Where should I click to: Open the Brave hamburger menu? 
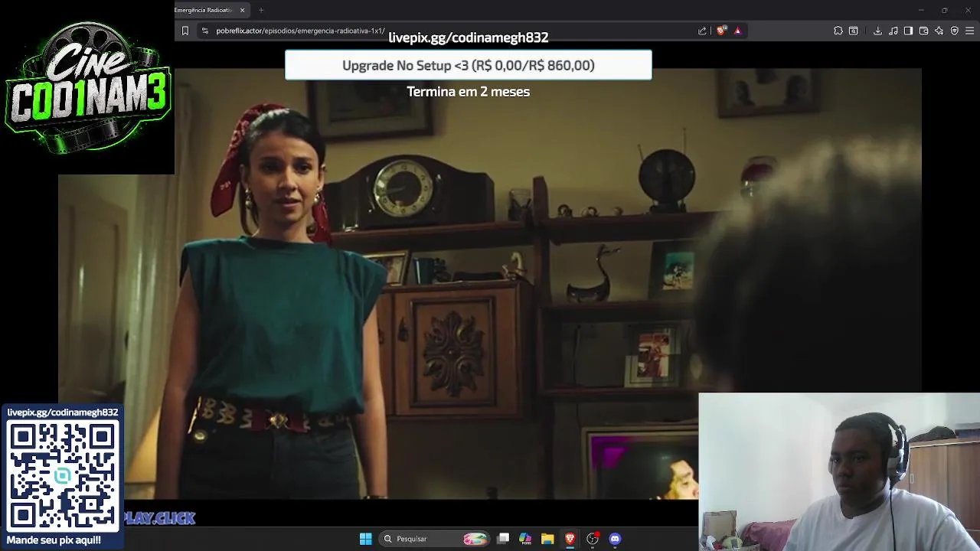[x=970, y=31]
